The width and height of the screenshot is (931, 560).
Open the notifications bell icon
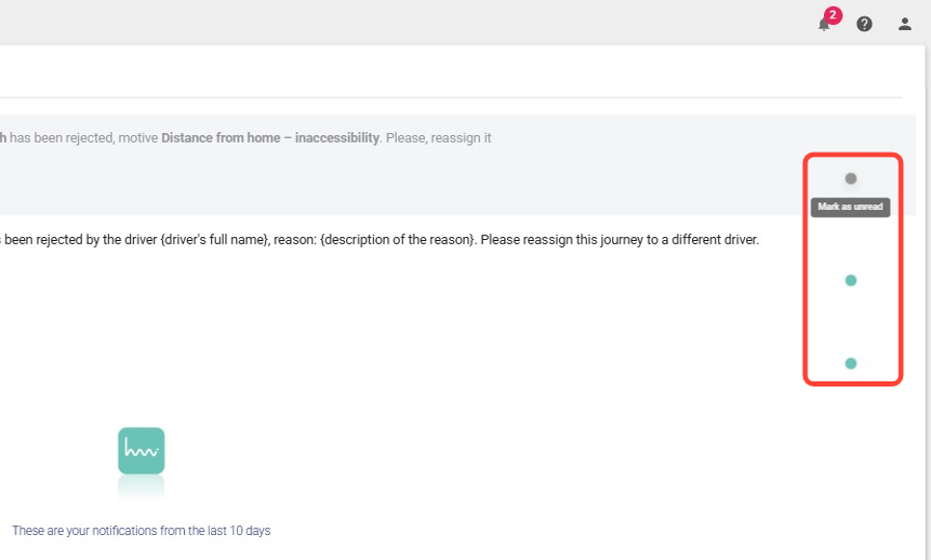pyautogui.click(x=823, y=25)
